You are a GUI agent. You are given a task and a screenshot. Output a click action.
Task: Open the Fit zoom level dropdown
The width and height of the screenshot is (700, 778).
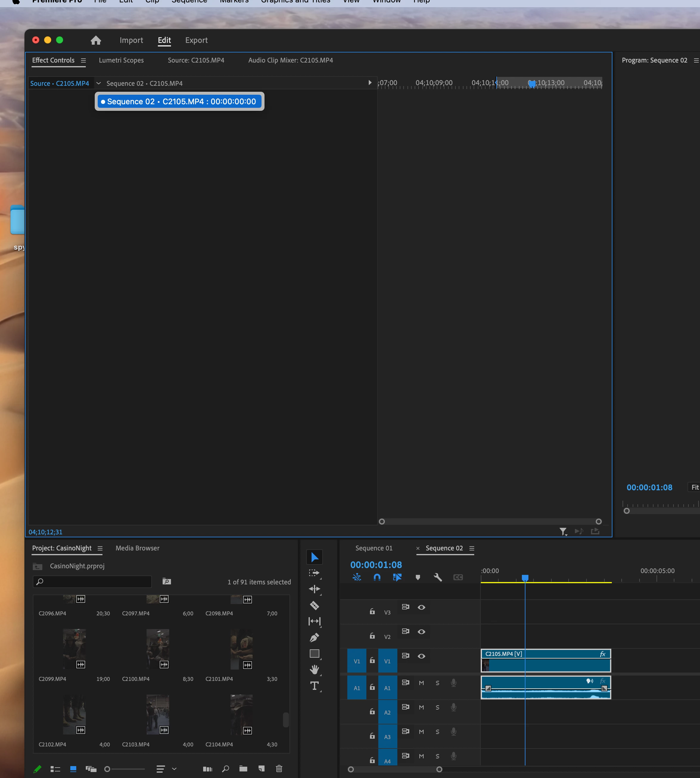click(695, 487)
